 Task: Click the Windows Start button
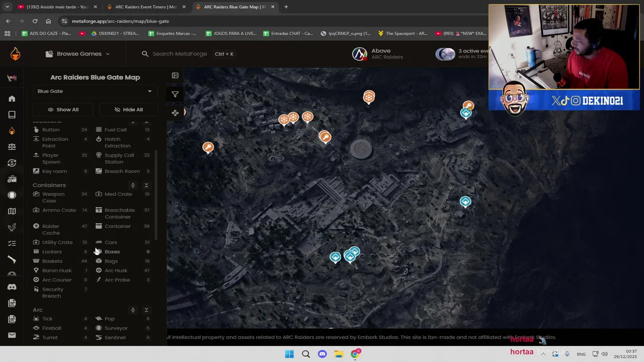pos(289,354)
